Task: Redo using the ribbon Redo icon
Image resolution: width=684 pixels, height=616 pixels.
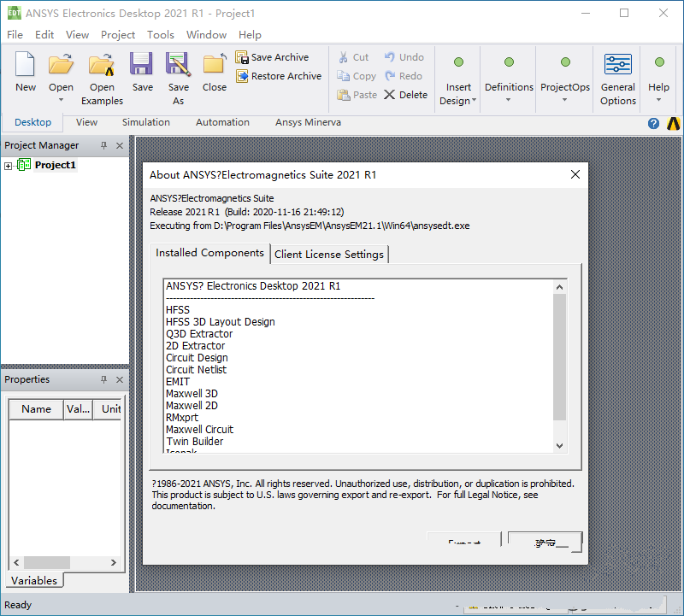Action: pos(390,76)
